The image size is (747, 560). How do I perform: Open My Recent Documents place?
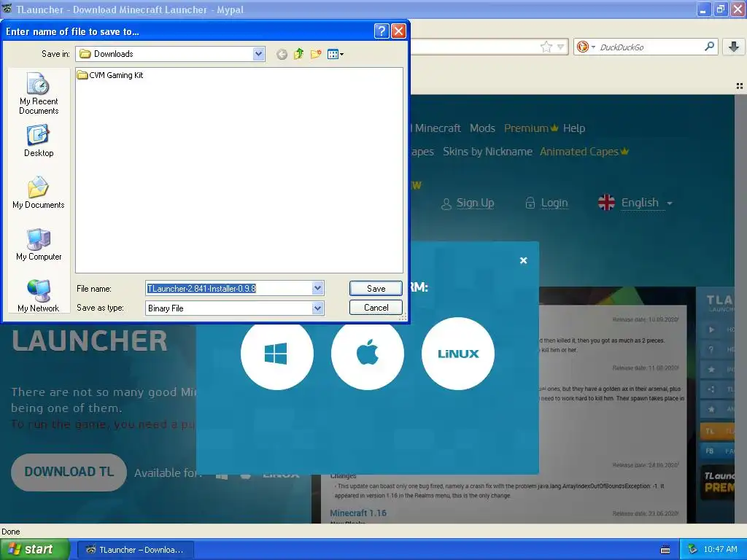click(39, 93)
